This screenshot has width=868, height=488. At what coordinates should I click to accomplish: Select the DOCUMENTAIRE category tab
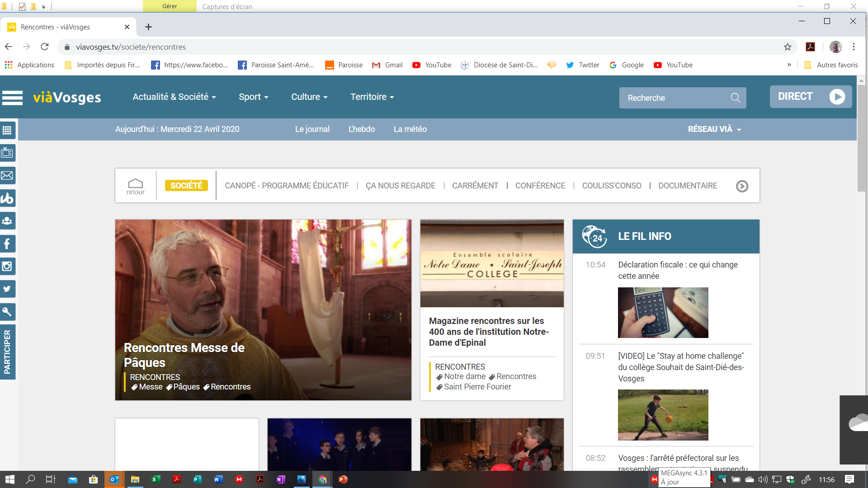tap(687, 186)
